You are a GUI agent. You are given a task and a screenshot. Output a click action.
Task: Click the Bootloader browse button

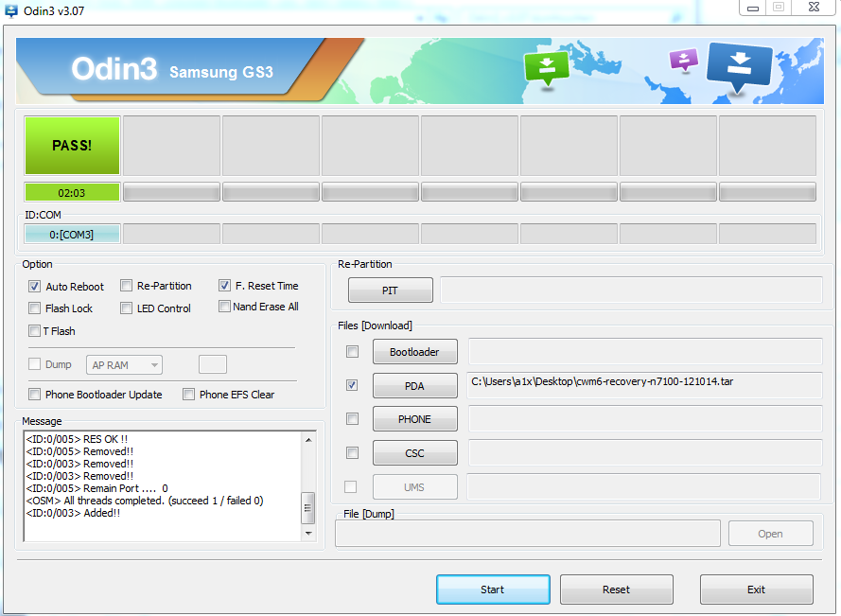pyautogui.click(x=415, y=352)
